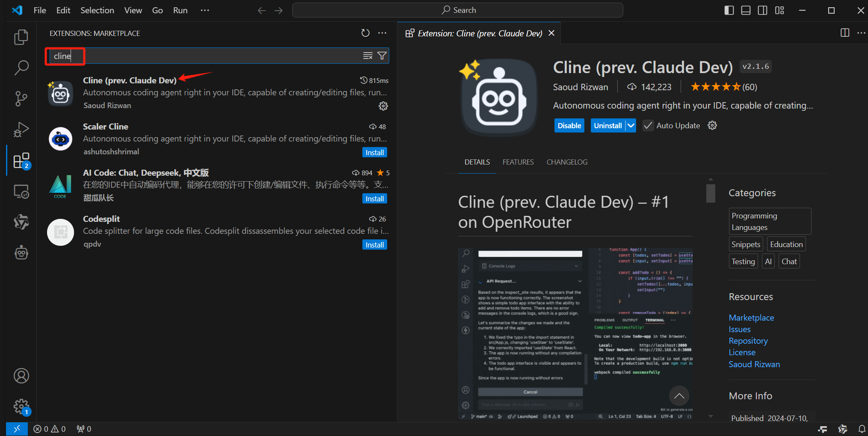Open the Customize Layout menu
868x436 pixels.
click(x=779, y=10)
